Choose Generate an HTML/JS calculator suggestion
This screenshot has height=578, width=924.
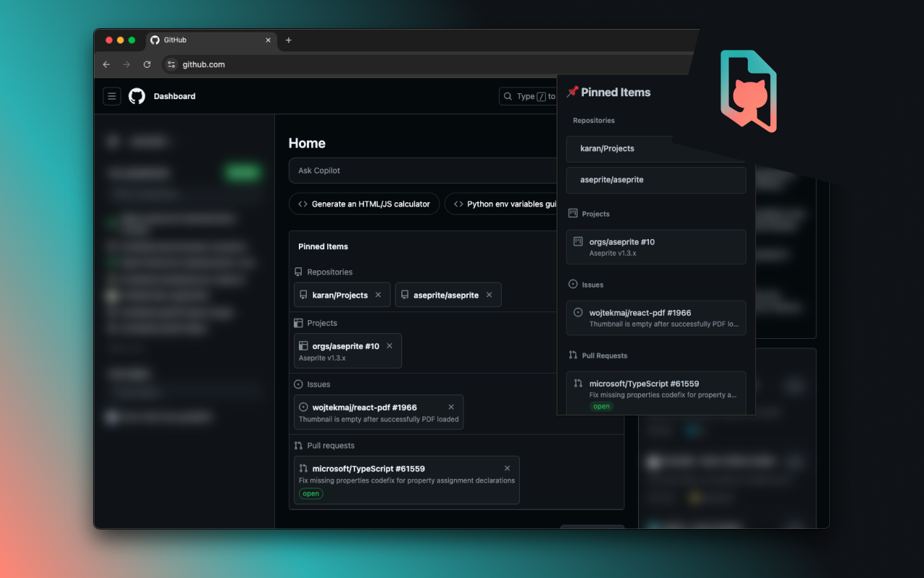tap(365, 204)
